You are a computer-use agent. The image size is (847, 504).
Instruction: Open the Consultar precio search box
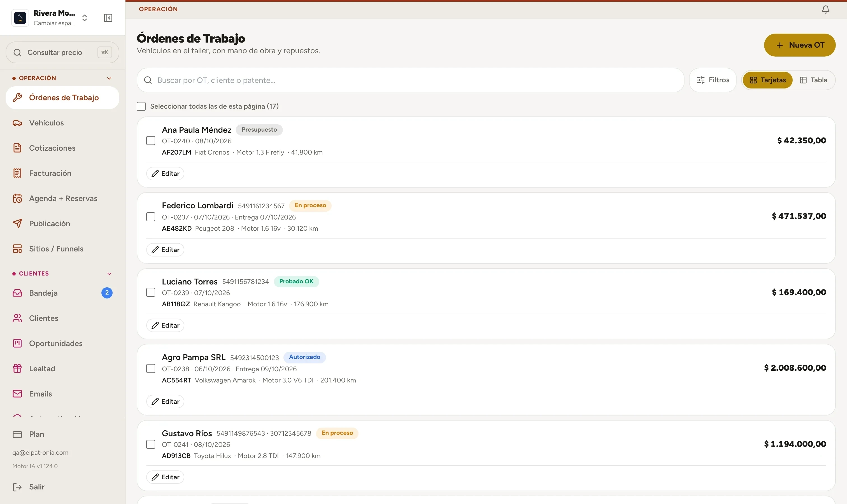click(62, 52)
